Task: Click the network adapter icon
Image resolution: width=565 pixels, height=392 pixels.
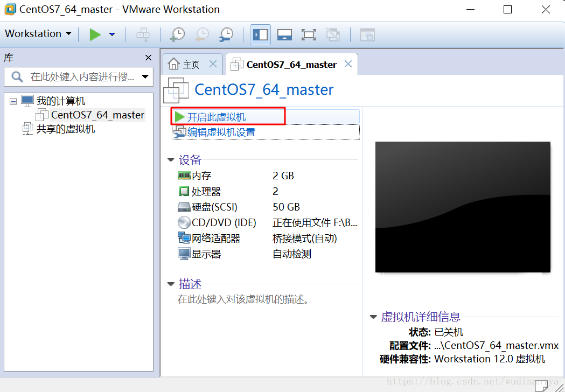Action: (184, 238)
